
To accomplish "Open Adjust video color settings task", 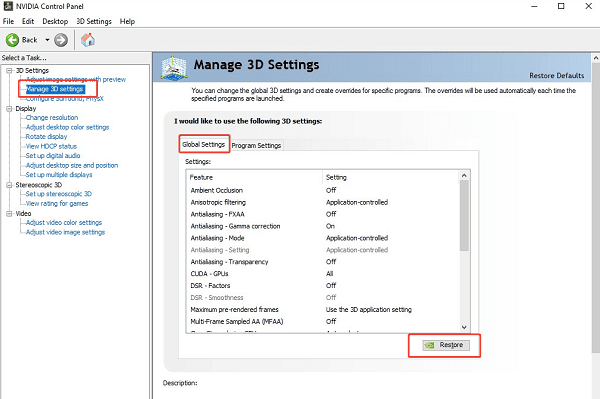I will pos(64,223).
